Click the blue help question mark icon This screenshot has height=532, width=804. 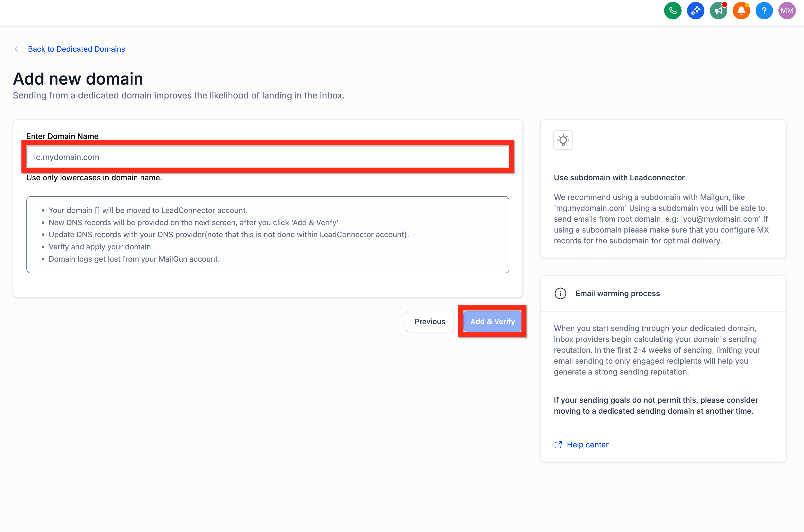tap(764, 11)
